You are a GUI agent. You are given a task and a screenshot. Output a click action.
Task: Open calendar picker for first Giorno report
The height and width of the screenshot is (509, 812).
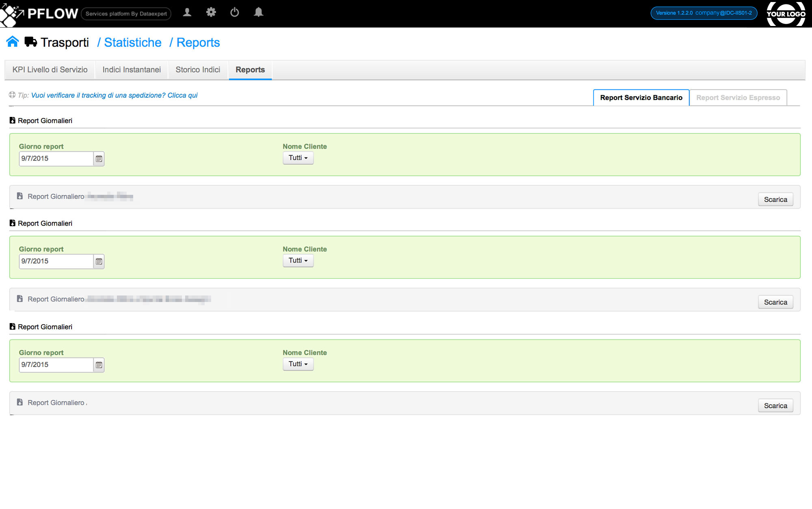pos(99,159)
